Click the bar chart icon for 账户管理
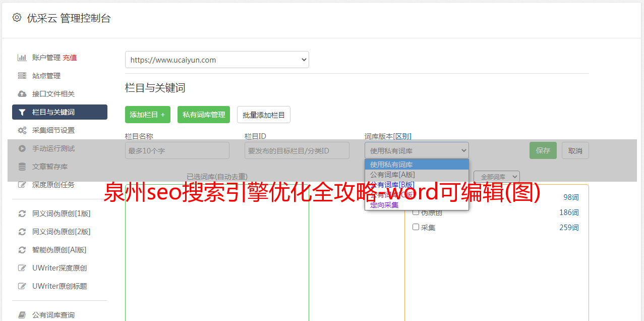The width and height of the screenshot is (644, 321). tap(22, 58)
